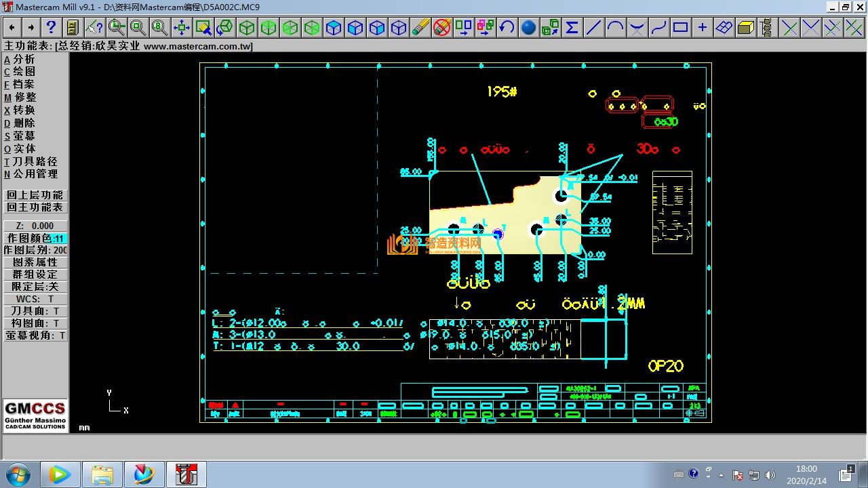Click the 回上层功能 back-up button
The height and width of the screenshot is (488, 868).
point(35,195)
